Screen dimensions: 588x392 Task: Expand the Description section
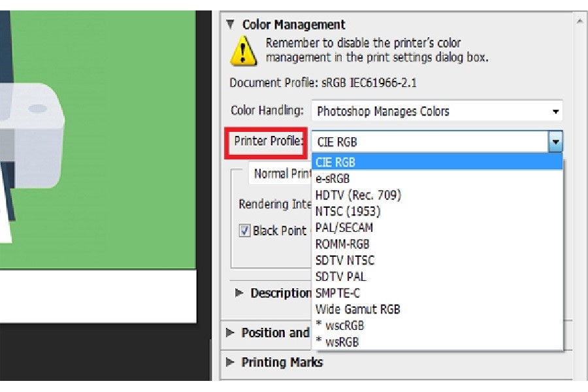click(x=239, y=293)
